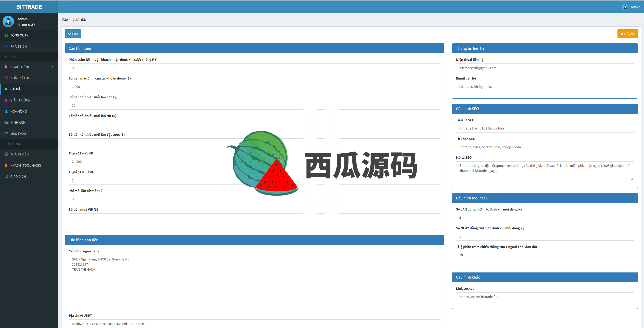This screenshot has height=328, width=644.
Task: Open THÀNH VIÊN menu item
Action: pos(29,154)
